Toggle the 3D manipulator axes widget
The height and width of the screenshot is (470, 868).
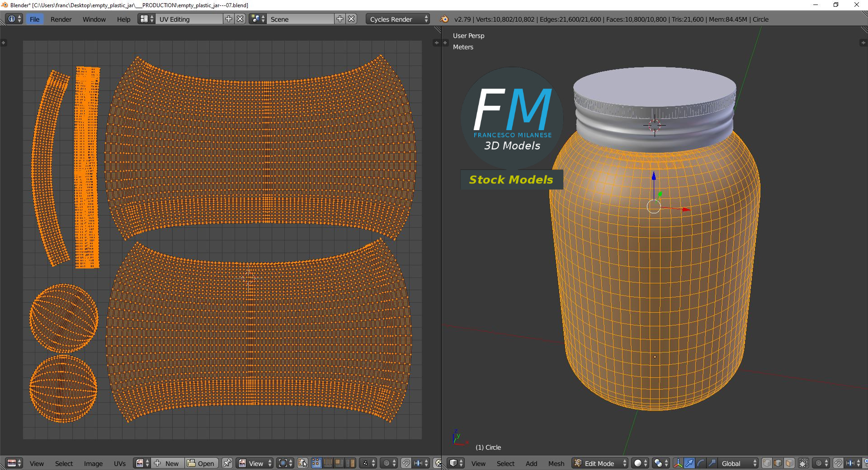tap(678, 463)
